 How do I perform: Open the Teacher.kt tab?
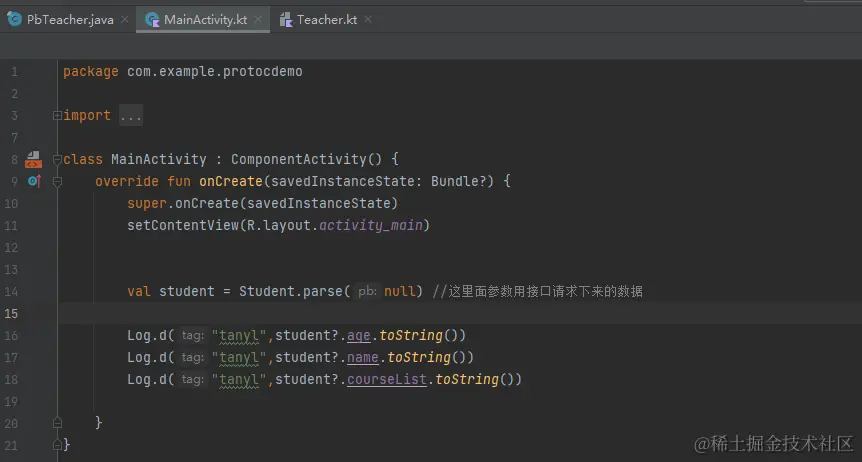327,20
